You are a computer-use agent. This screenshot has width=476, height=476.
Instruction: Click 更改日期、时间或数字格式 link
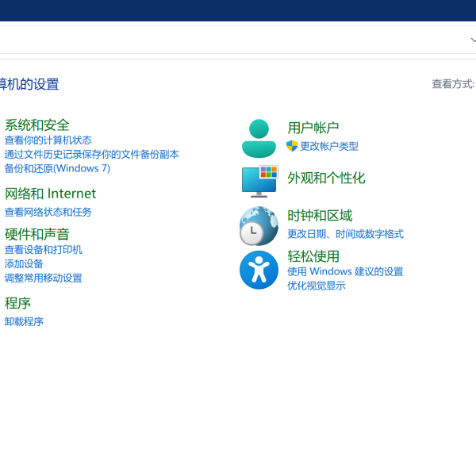click(345, 234)
